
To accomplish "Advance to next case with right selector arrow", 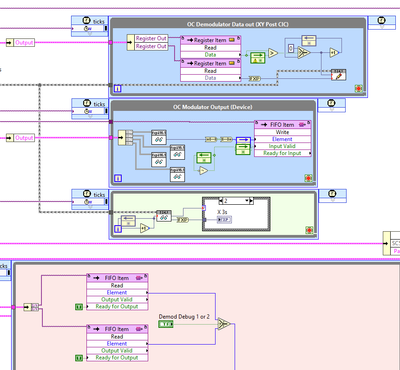I will coord(252,201).
